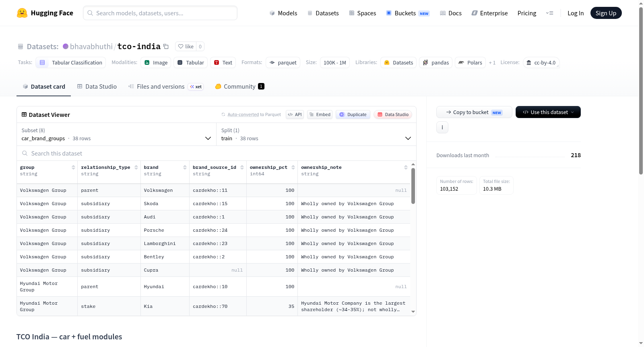Expand the Split train dropdown
This screenshot has width=644, height=347.
(x=316, y=134)
